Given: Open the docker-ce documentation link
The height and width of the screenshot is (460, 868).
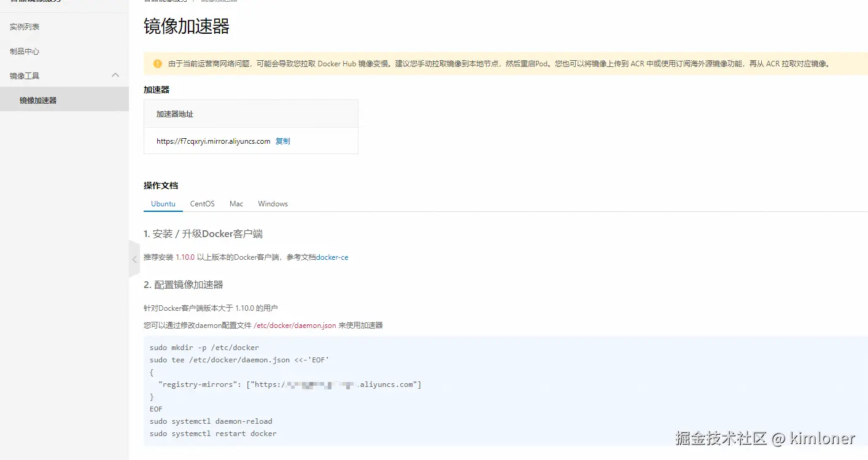Looking at the screenshot, I should click(x=332, y=257).
